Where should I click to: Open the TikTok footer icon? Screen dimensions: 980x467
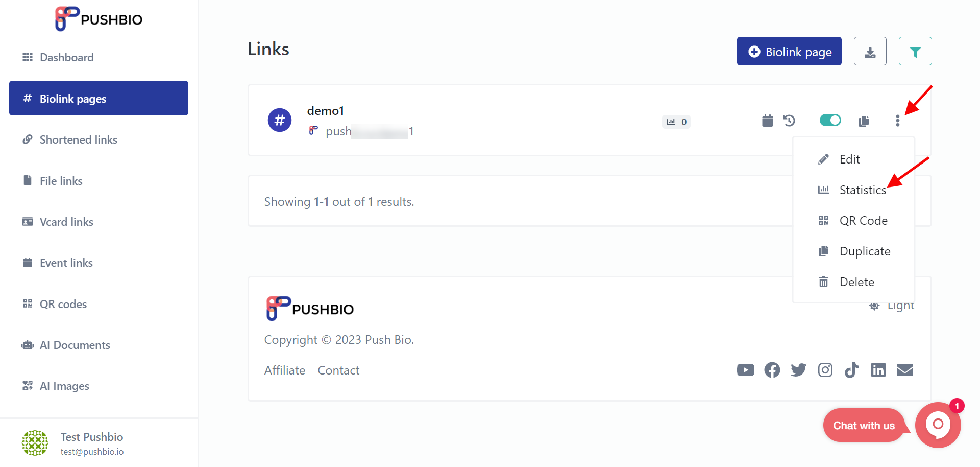click(x=852, y=370)
